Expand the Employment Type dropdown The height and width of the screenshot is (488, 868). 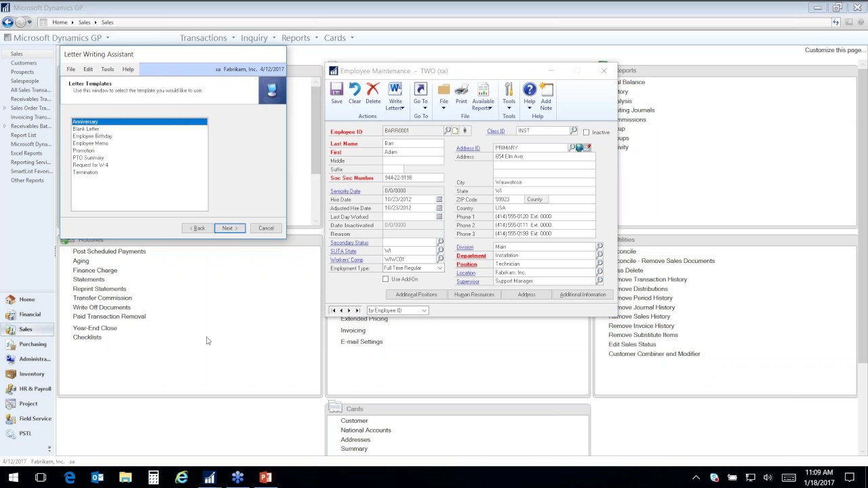click(440, 268)
